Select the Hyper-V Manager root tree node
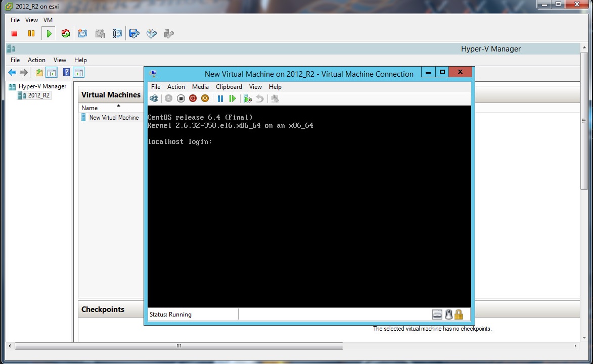This screenshot has width=593, height=364. point(38,86)
